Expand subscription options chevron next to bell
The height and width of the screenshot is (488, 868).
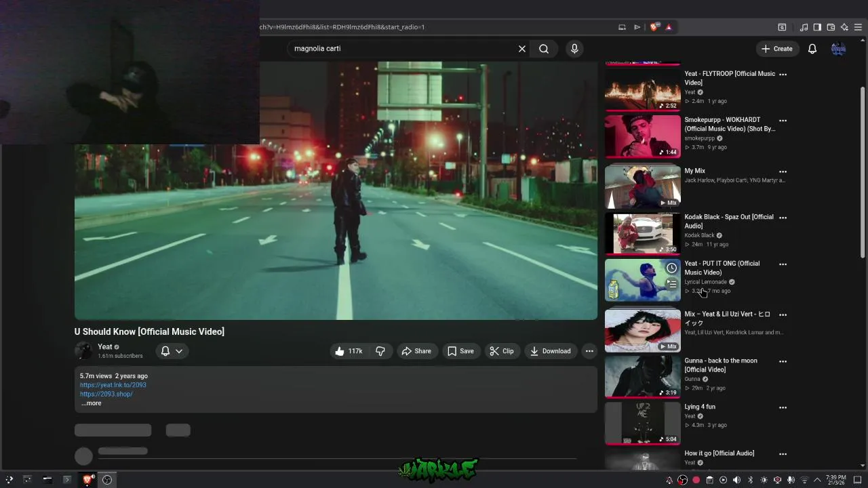point(179,351)
